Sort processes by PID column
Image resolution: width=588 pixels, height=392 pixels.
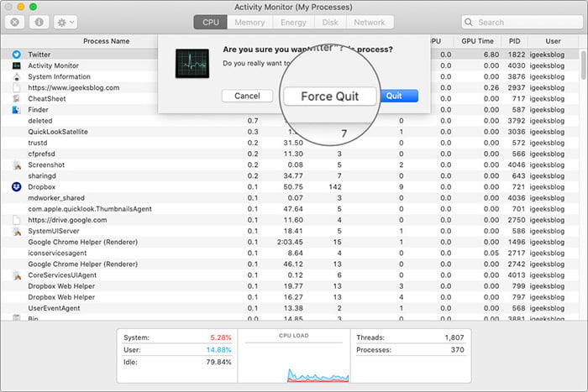point(514,41)
